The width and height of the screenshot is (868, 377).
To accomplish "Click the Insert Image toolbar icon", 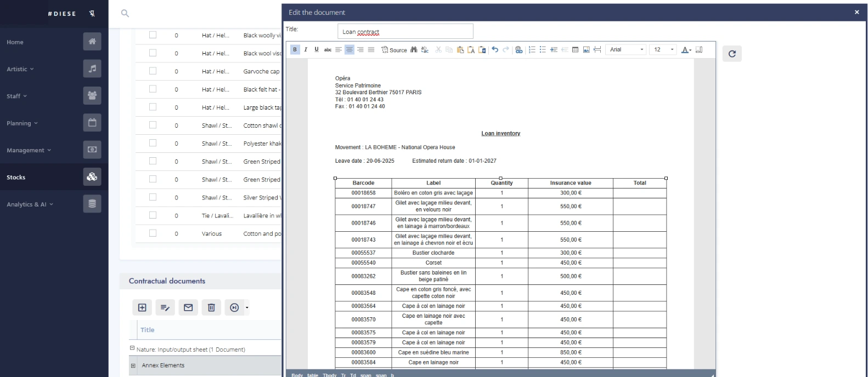I will (x=586, y=50).
